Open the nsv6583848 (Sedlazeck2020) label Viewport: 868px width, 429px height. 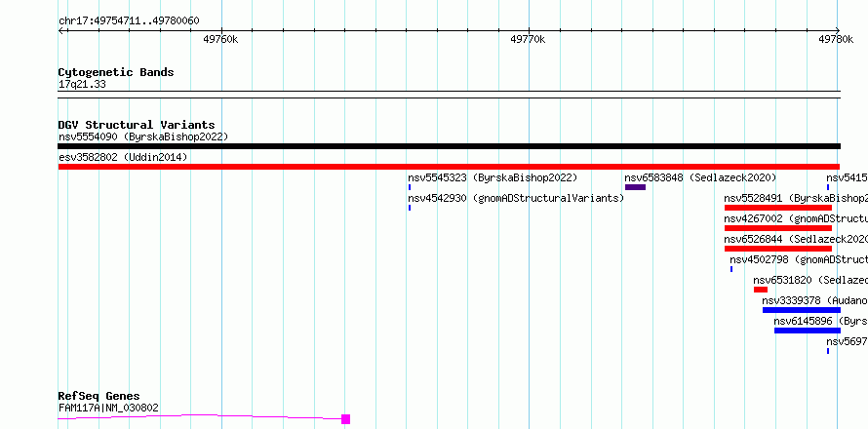click(x=700, y=177)
